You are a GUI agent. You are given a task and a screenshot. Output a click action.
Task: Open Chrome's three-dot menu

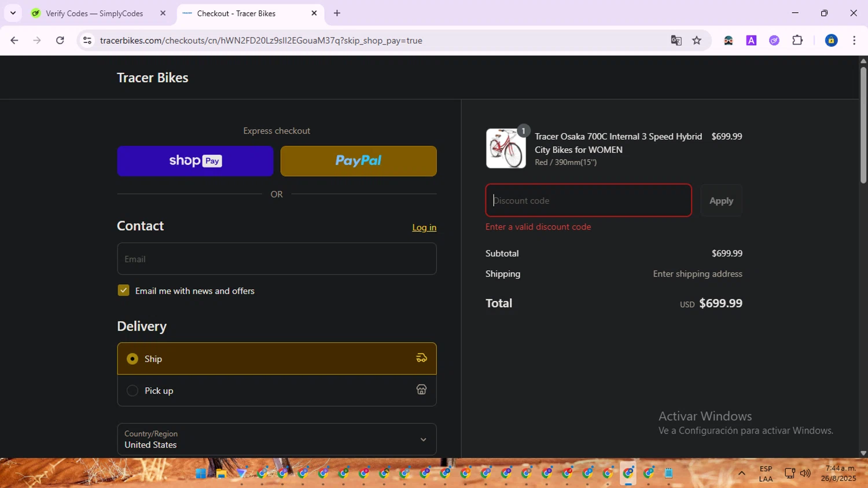[854, 41]
